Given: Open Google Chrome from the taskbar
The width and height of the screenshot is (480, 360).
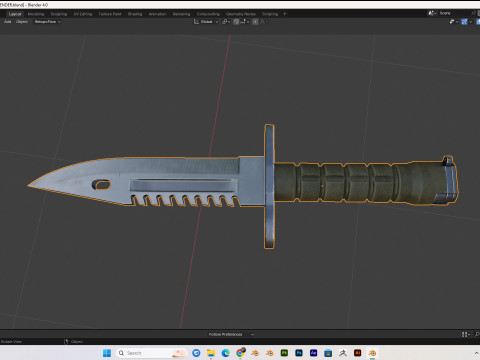Looking at the screenshot, I should [x=240, y=353].
